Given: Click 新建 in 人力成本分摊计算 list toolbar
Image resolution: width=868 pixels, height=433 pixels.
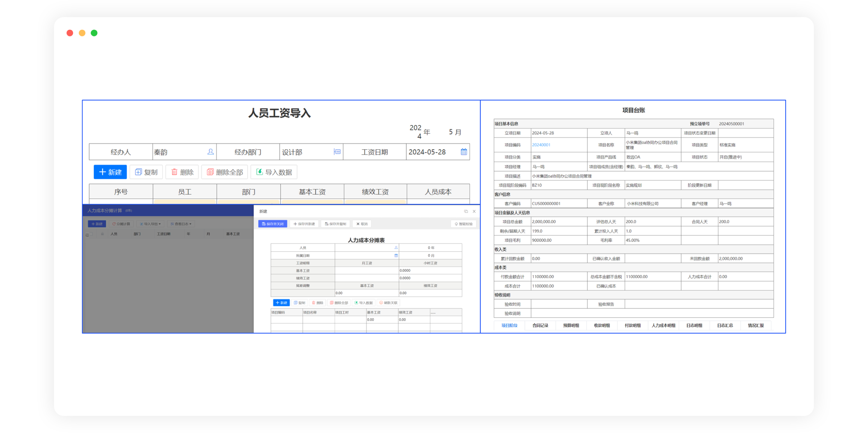Looking at the screenshot, I should (97, 224).
